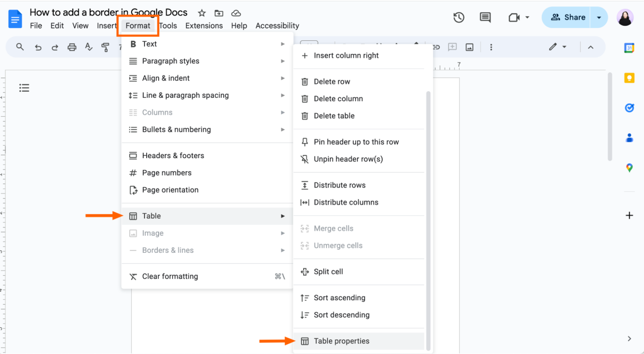644x354 pixels.
Task: Open the Accessibility menu
Action: point(277,26)
